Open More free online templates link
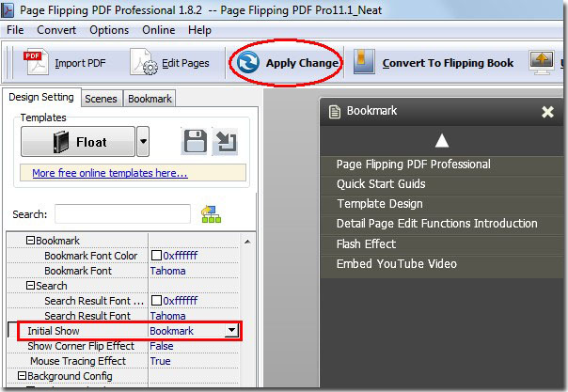Screen dimensions: 568x392 tap(110, 173)
